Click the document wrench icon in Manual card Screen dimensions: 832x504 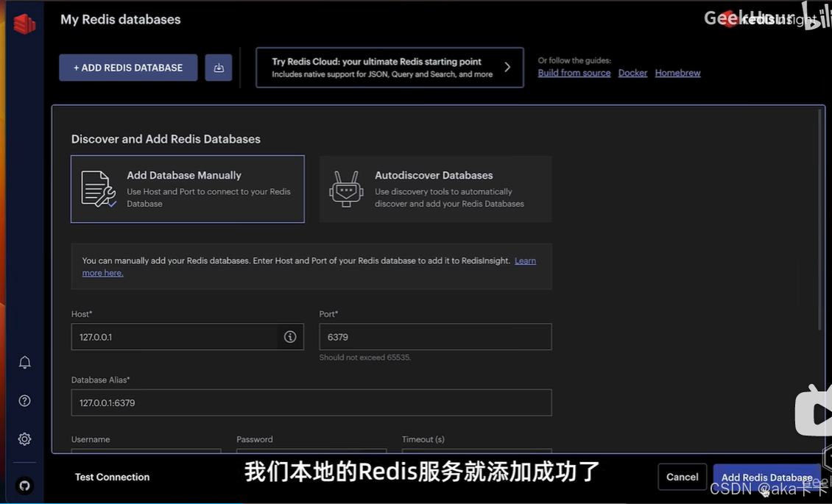(98, 189)
